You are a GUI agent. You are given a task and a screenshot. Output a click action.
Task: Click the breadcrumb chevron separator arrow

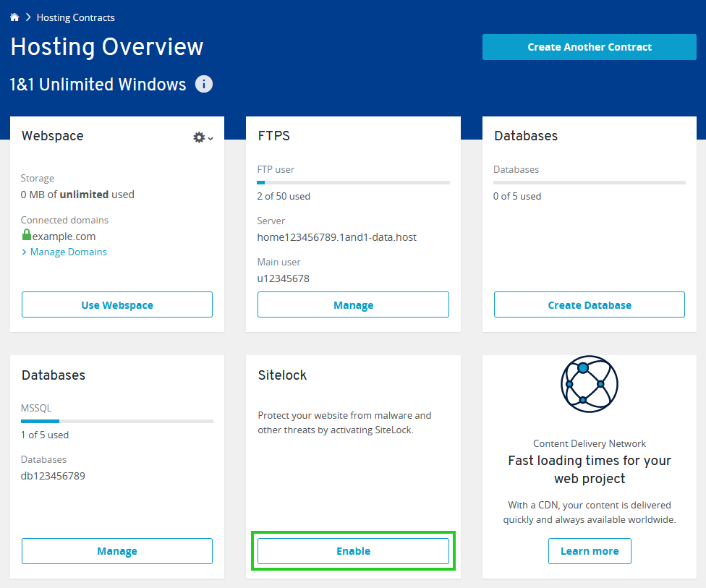pyautogui.click(x=28, y=17)
